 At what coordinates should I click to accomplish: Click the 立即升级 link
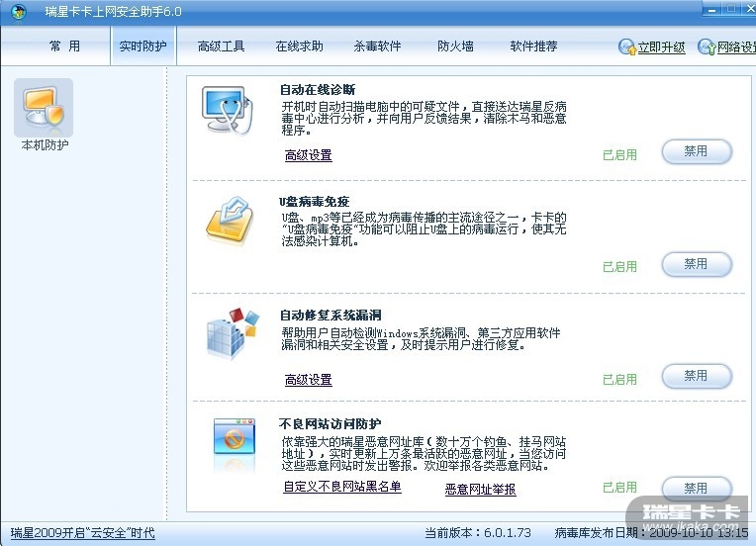point(661,47)
